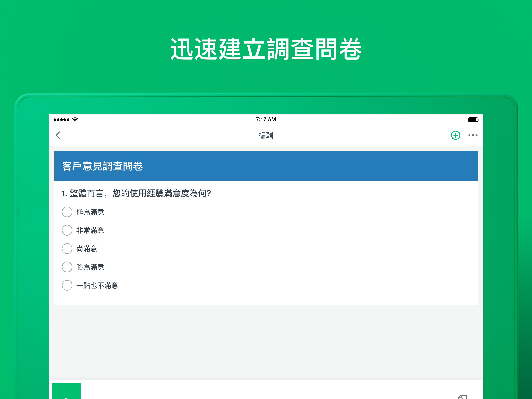
Task: Click the 極為滿意 answer label text
Action: (90, 212)
